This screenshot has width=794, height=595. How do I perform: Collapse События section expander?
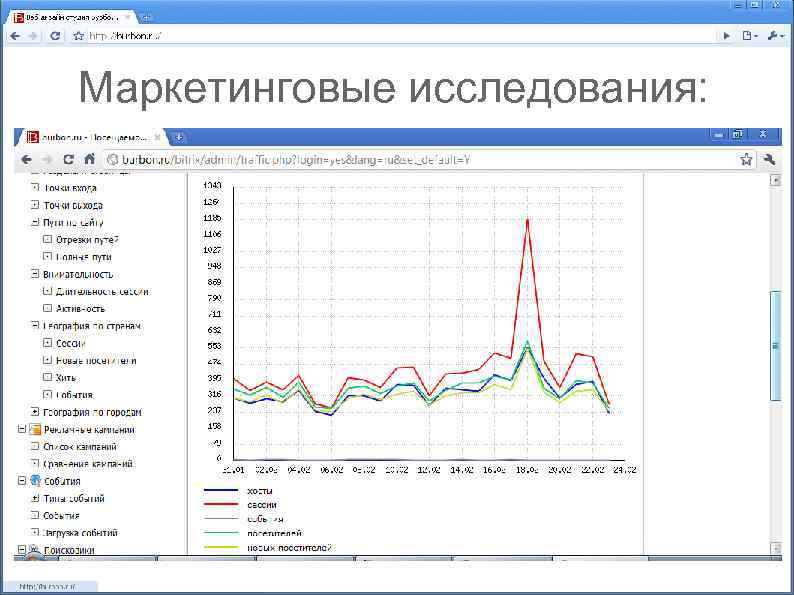click(x=22, y=481)
